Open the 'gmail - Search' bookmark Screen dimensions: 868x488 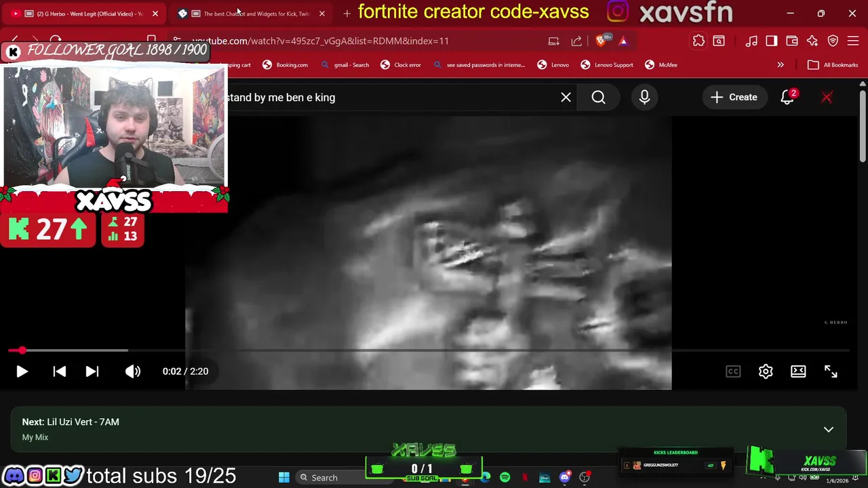coord(345,65)
